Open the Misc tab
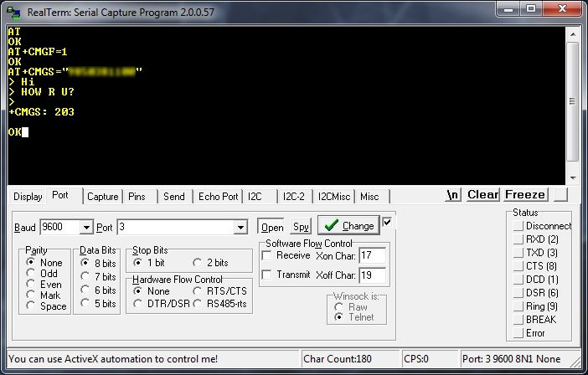Image resolution: width=588 pixels, height=375 pixels. pyautogui.click(x=372, y=197)
